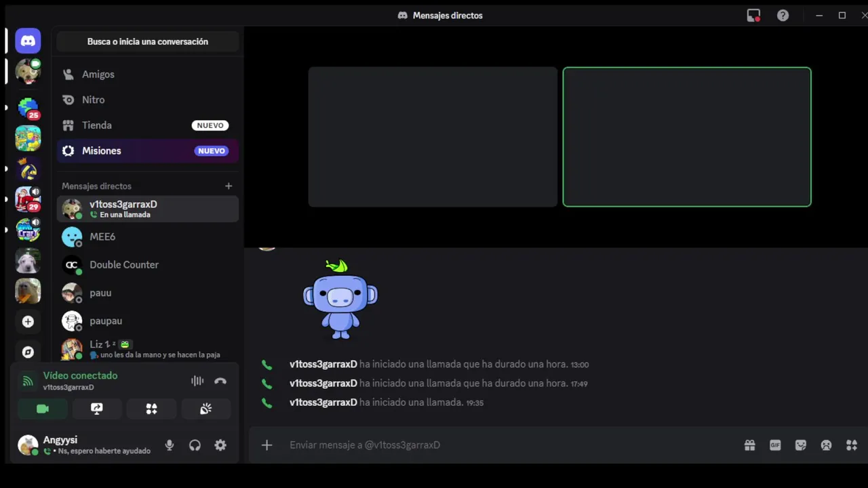The height and width of the screenshot is (488, 868).
Task: Click the connection signal icon
Action: coord(28,381)
